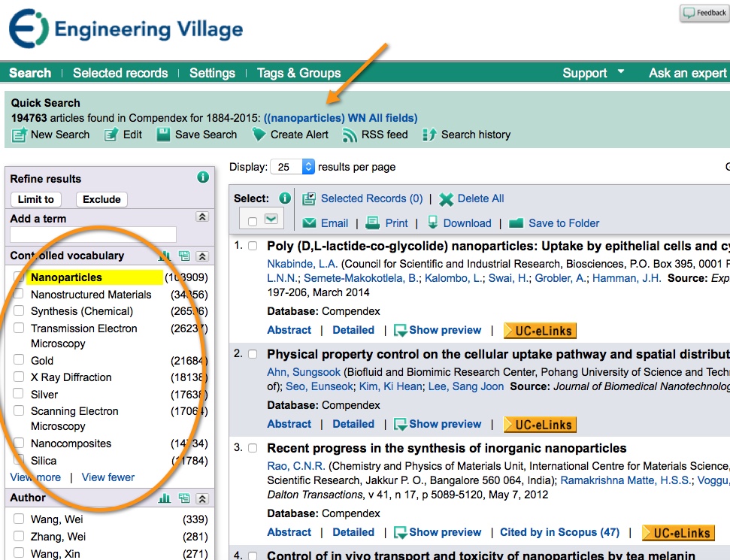730x560 pixels.
Task: Open Cited by in Scopus (47) link
Action: click(x=559, y=532)
